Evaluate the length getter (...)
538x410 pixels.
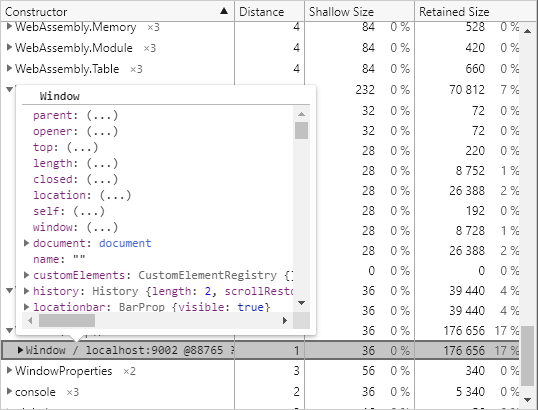[102, 163]
